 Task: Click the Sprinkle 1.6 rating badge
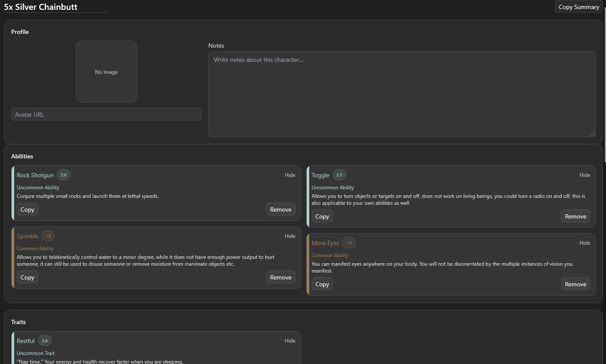tap(48, 236)
